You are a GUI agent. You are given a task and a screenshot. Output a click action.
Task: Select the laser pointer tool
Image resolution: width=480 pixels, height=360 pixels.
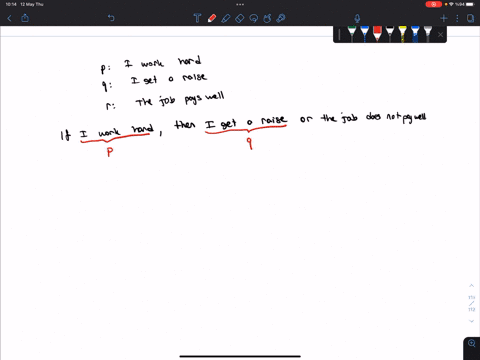click(x=281, y=18)
